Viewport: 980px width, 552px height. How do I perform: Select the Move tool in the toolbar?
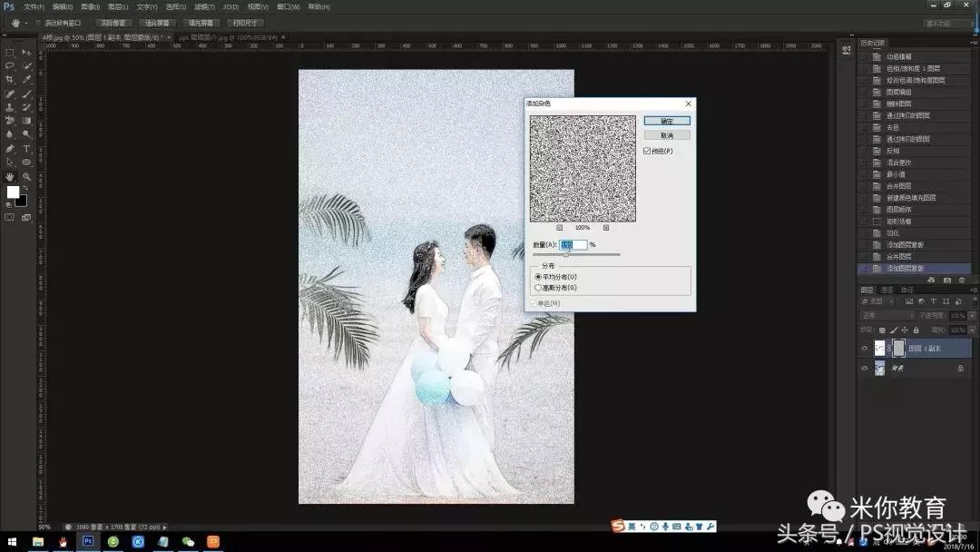click(x=26, y=52)
